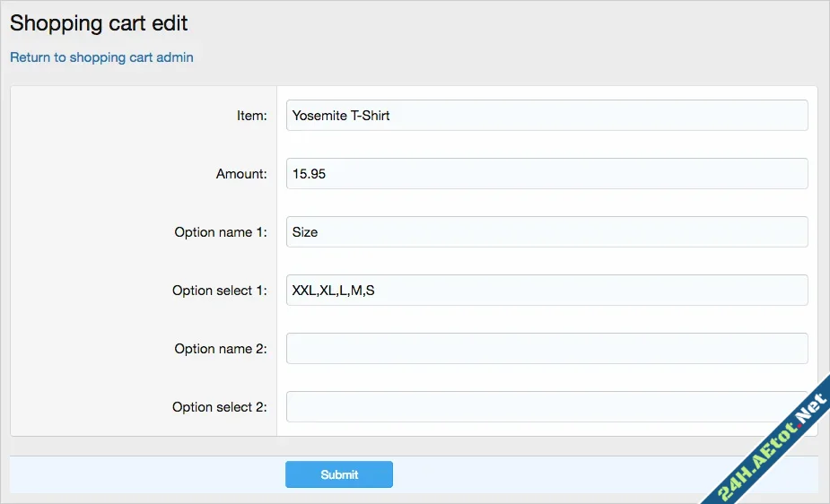830x504 pixels.
Task: Click the "Option name 1:" label
Action: [x=221, y=232]
